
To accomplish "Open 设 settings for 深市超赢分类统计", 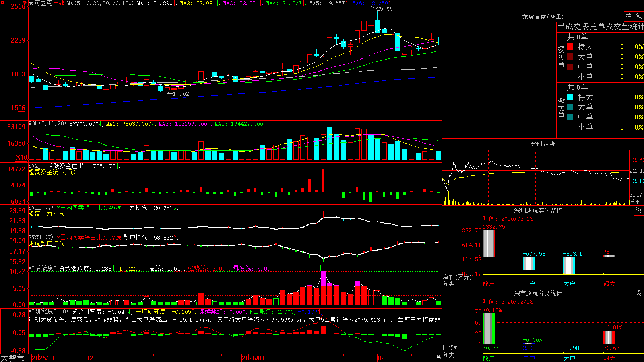I will pos(639,293).
